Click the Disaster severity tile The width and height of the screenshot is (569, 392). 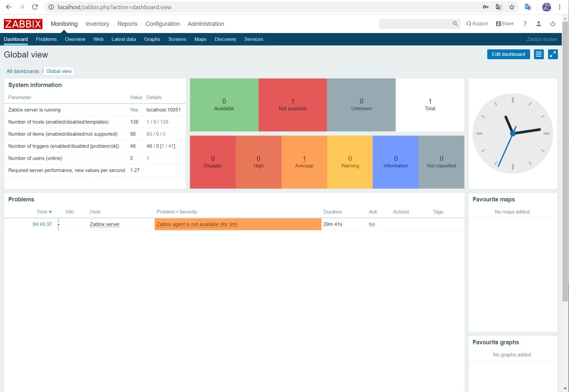(213, 162)
